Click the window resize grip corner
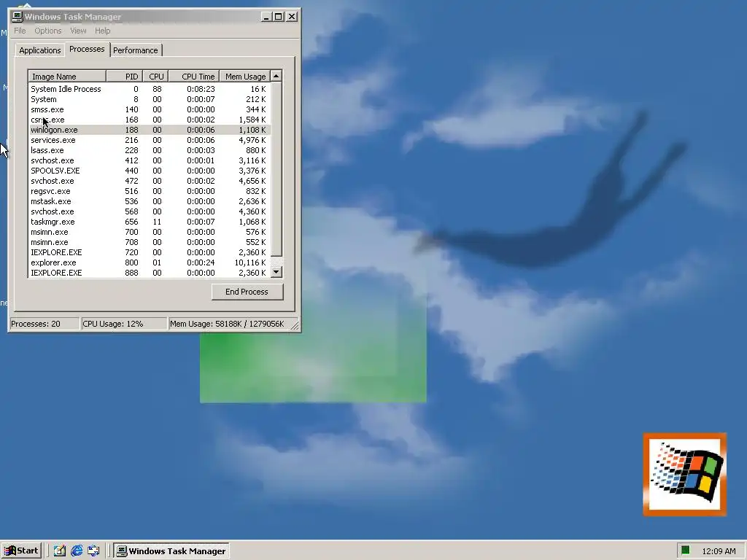Image resolution: width=747 pixels, height=560 pixels. (x=295, y=325)
